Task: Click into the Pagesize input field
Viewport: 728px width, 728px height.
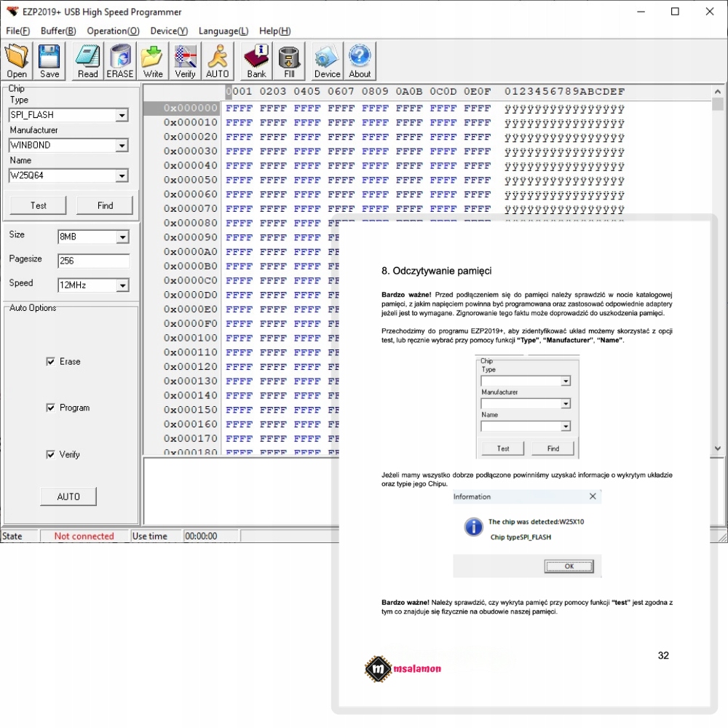Action: (93, 261)
